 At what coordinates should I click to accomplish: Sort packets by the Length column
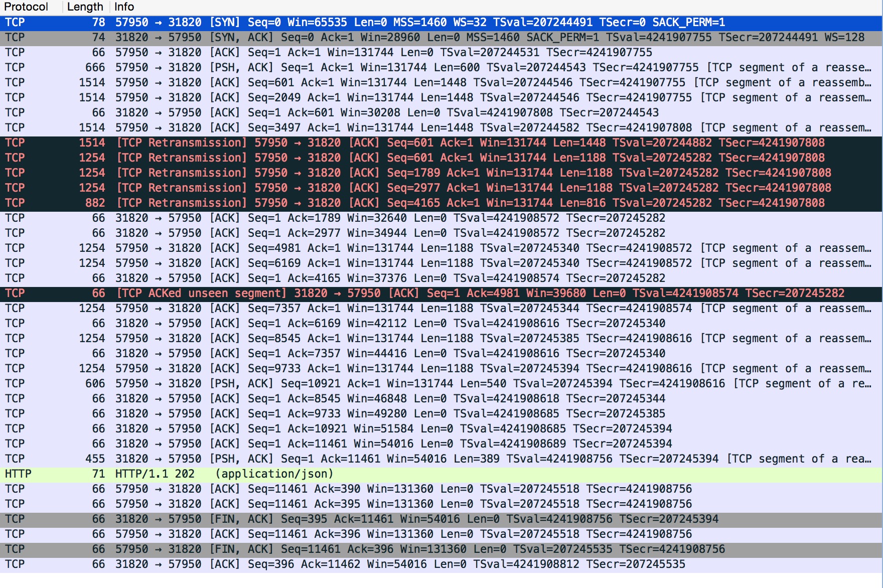pos(84,7)
